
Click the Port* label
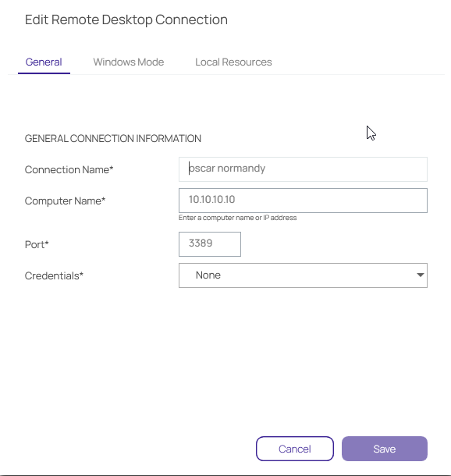coord(37,244)
